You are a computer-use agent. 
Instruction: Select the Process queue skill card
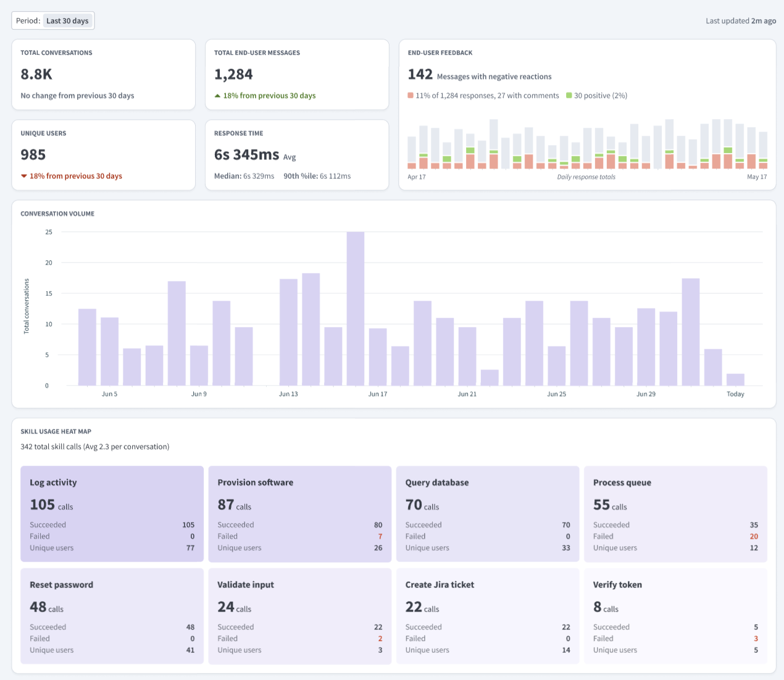675,514
